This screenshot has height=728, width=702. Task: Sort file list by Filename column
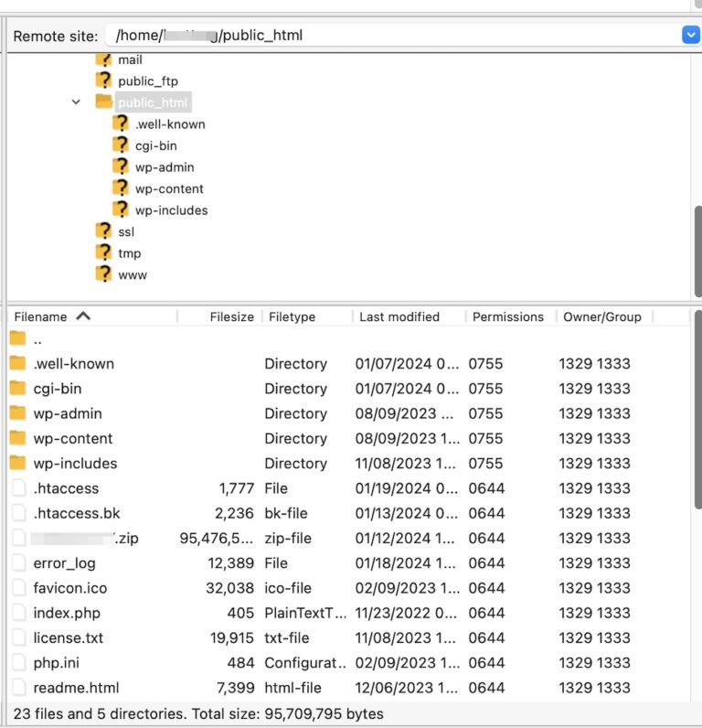[41, 316]
